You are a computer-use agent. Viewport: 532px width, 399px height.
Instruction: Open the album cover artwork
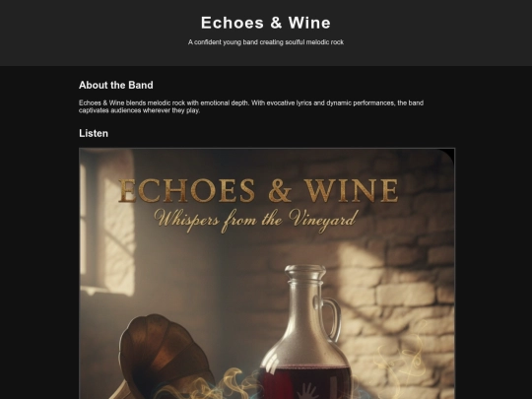coord(267,274)
